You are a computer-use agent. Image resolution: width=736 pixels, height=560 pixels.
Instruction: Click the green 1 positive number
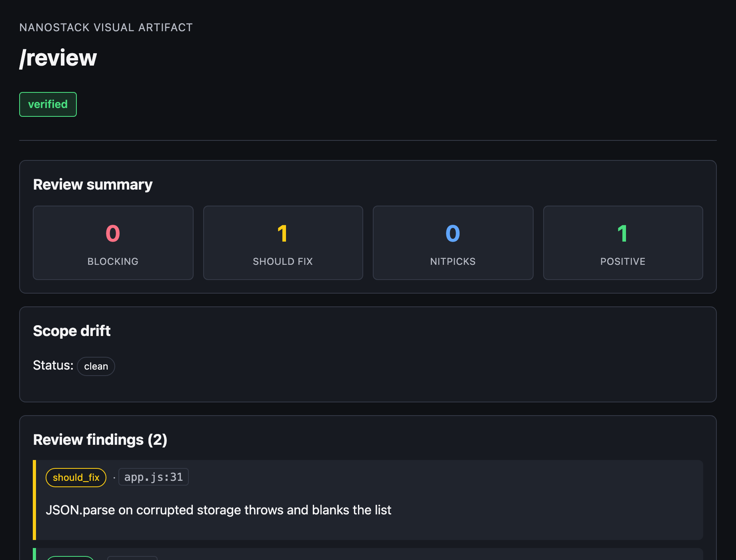pyautogui.click(x=622, y=234)
